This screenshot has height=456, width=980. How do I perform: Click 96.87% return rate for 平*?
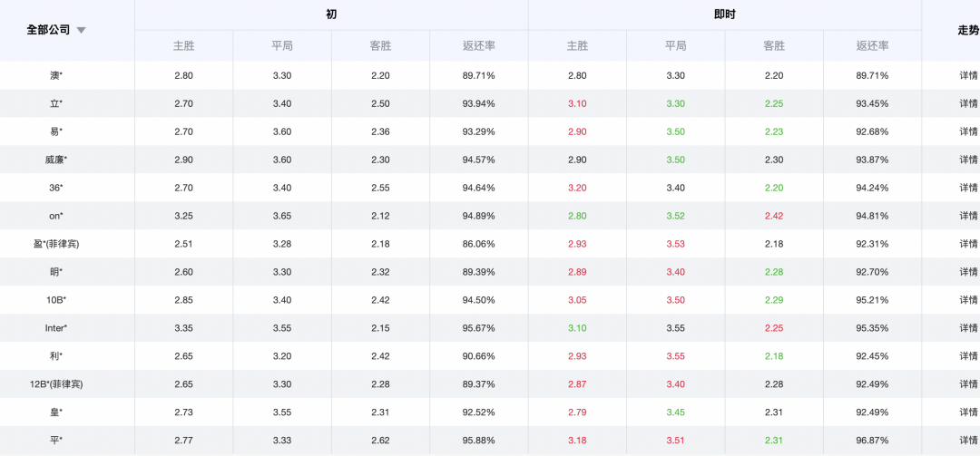tap(873, 441)
